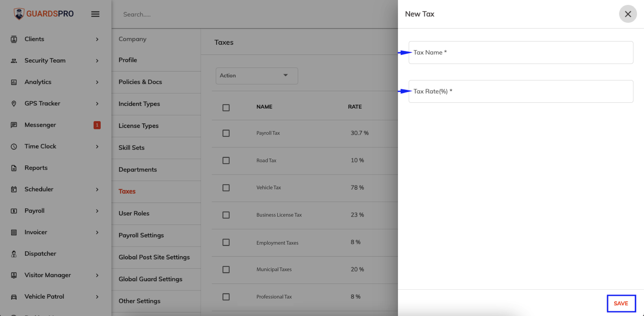This screenshot has width=644, height=316.
Task: Open Skill Sets settings
Action: click(156, 148)
